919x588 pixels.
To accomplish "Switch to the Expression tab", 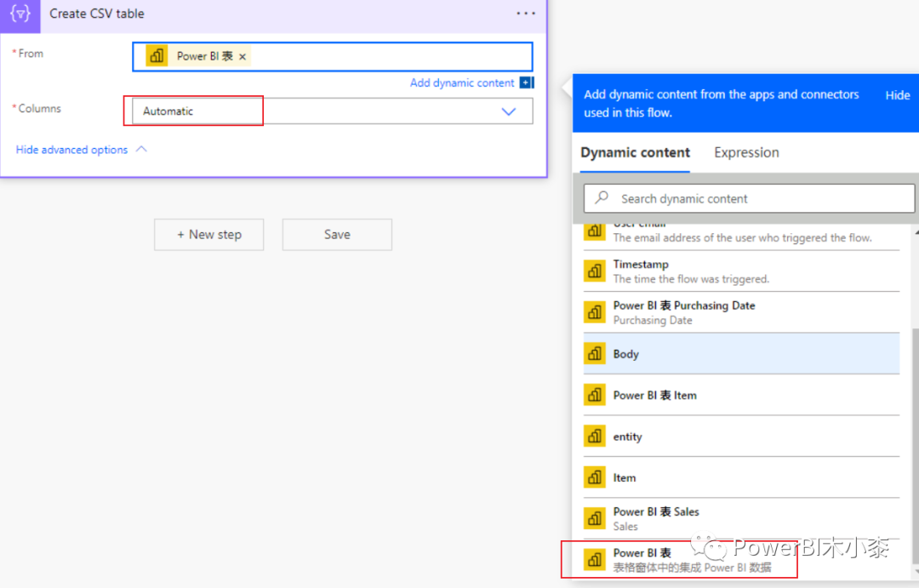I will [x=746, y=152].
